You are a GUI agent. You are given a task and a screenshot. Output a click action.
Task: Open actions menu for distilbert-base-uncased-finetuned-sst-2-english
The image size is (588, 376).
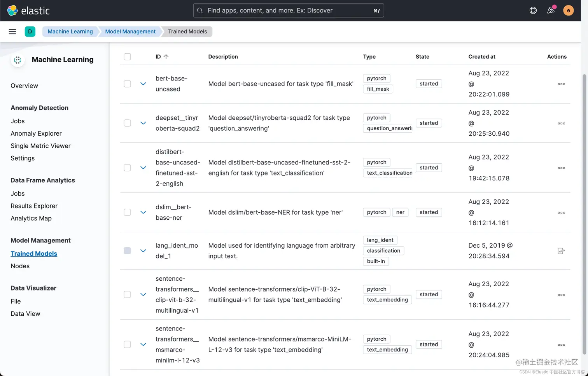pos(561,168)
